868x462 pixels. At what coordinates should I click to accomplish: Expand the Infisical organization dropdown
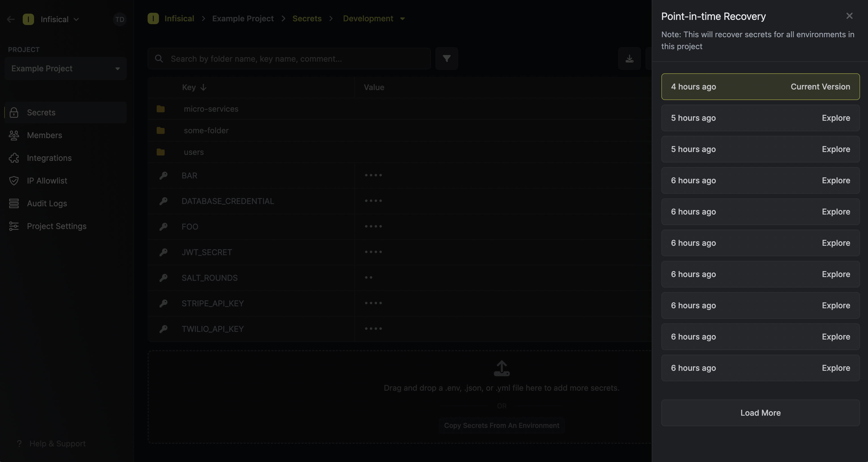click(60, 19)
